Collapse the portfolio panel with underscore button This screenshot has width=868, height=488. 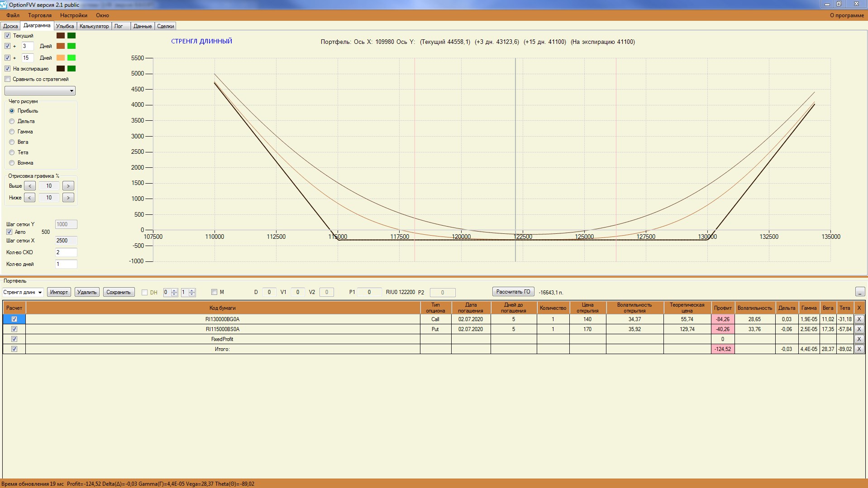tap(860, 292)
